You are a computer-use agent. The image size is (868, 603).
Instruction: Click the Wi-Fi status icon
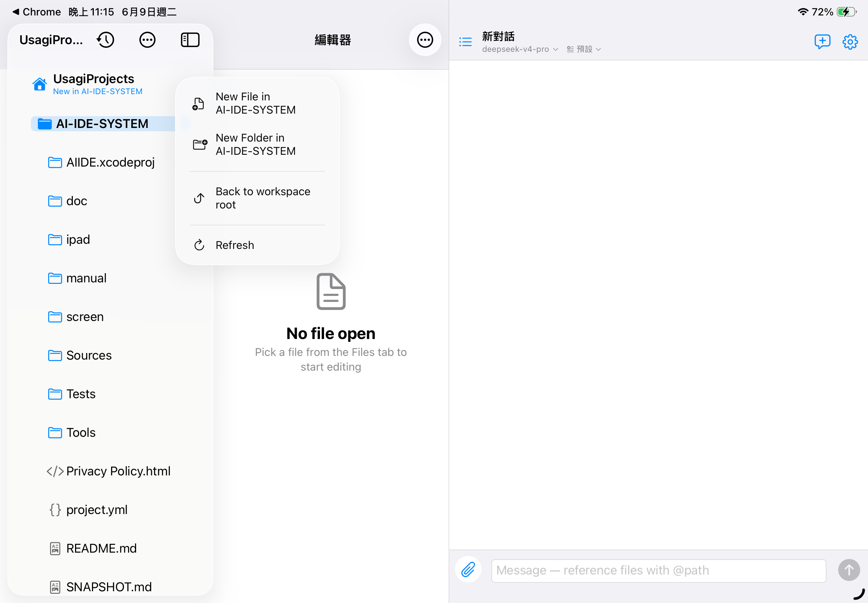[802, 12]
